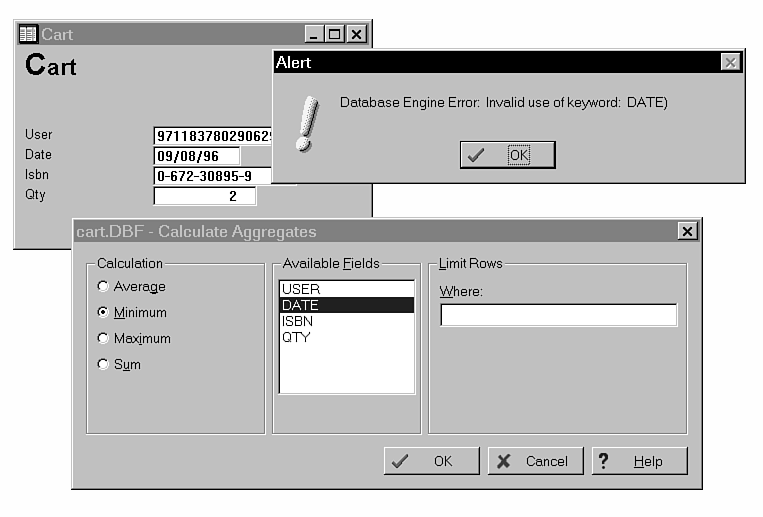Select USER in Available Fields list

(x=301, y=289)
